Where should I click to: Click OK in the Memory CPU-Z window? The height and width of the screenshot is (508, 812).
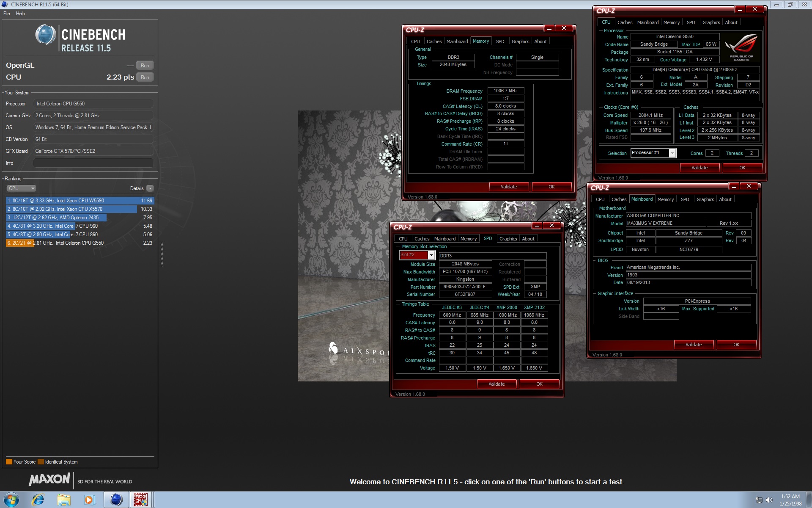551,187
